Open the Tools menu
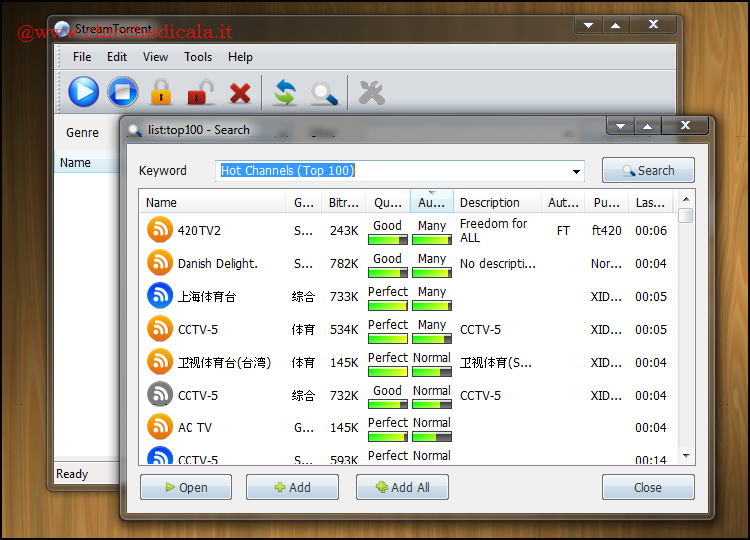The width and height of the screenshot is (750, 540). [x=198, y=57]
